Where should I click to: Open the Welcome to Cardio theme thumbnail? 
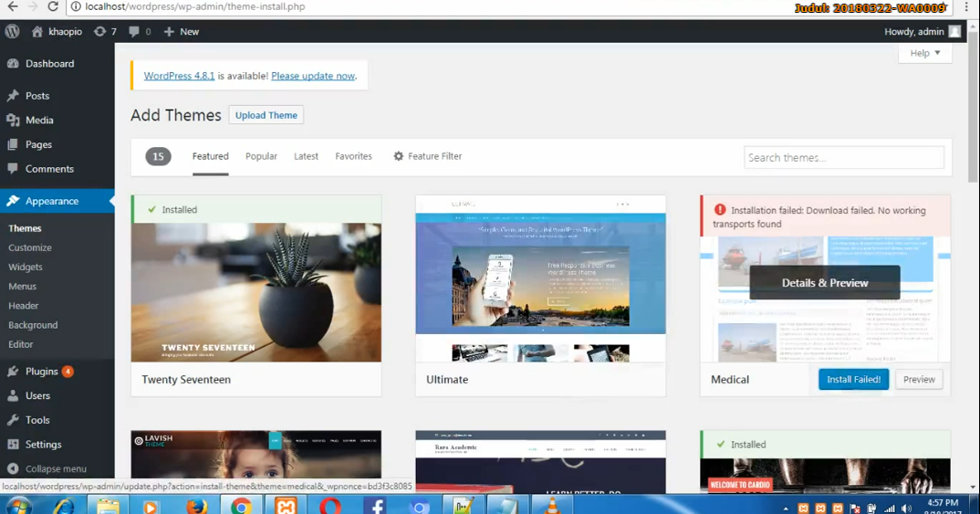pos(825,476)
